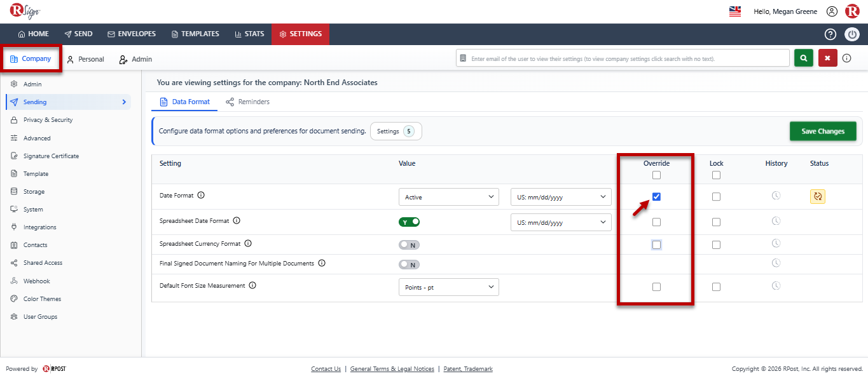Uncheck the Date Format override checkbox
Image resolution: width=868 pixels, height=376 pixels.
coord(656,196)
